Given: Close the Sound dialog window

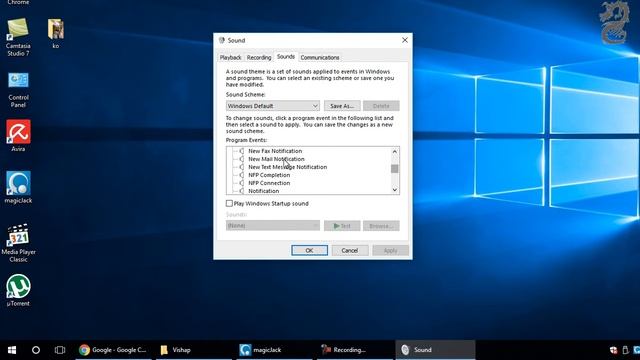Looking at the screenshot, I should pyautogui.click(x=404, y=40).
